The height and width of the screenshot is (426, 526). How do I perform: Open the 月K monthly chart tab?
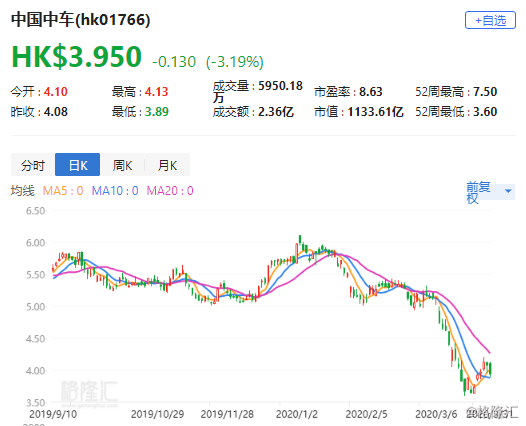(167, 165)
